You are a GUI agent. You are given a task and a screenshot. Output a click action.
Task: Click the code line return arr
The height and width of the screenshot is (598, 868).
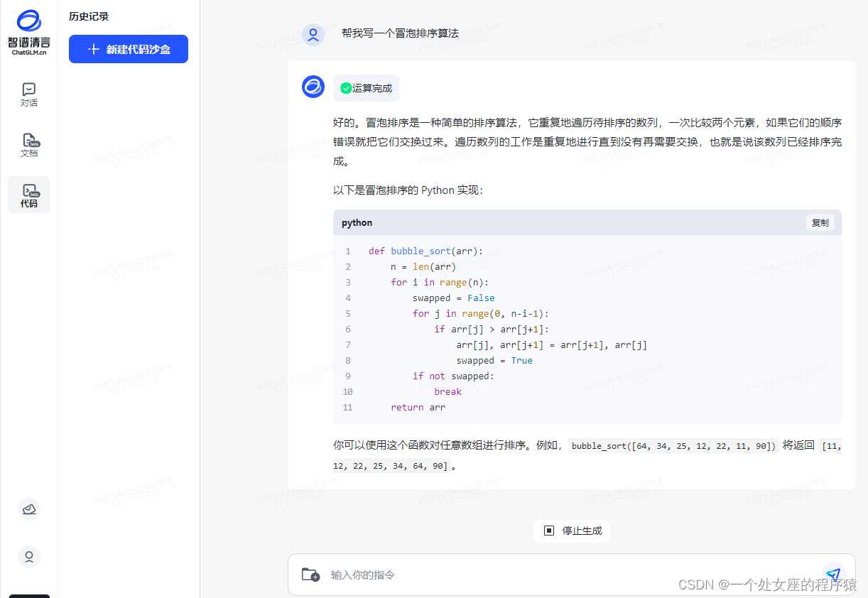(x=418, y=408)
